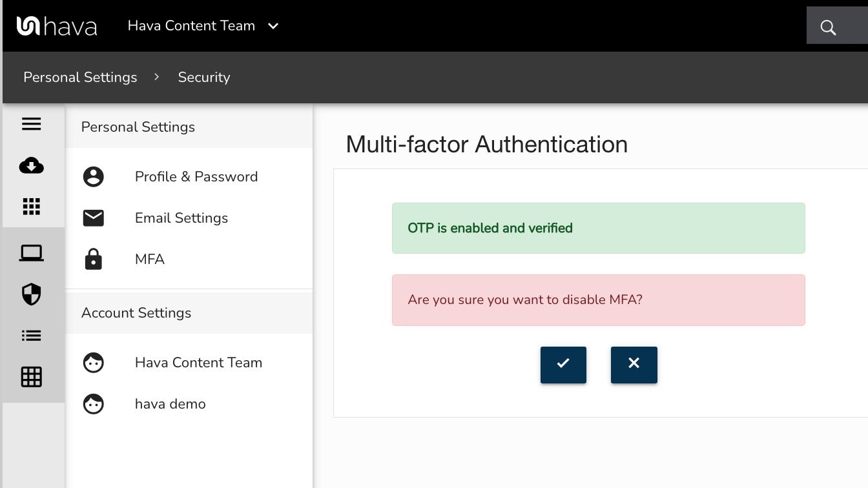
Task: Select the laptop icon in sidebar
Action: coord(32,254)
